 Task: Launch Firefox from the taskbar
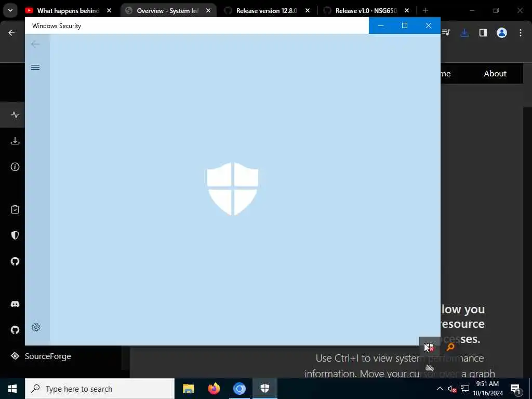214,389
